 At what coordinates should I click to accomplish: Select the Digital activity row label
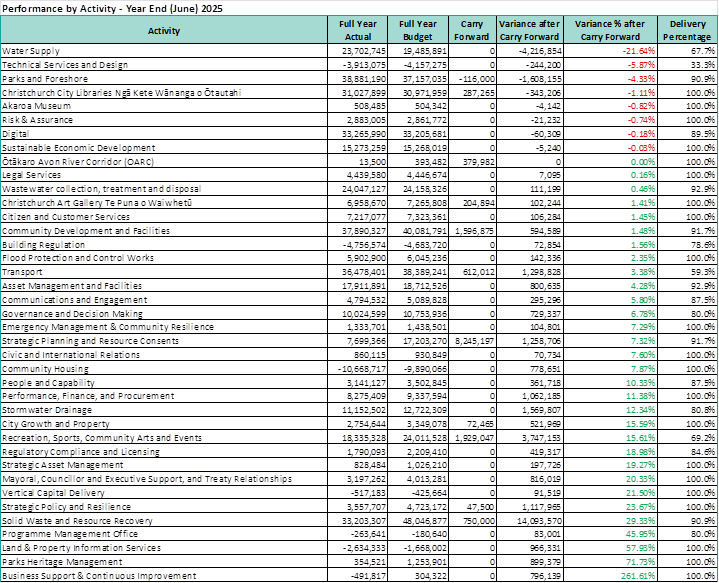pos(16,132)
